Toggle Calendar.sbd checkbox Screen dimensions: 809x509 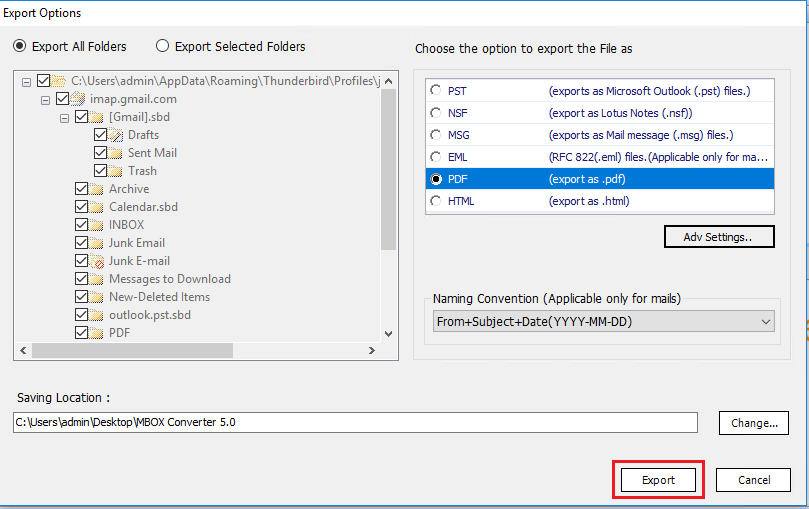click(82, 207)
